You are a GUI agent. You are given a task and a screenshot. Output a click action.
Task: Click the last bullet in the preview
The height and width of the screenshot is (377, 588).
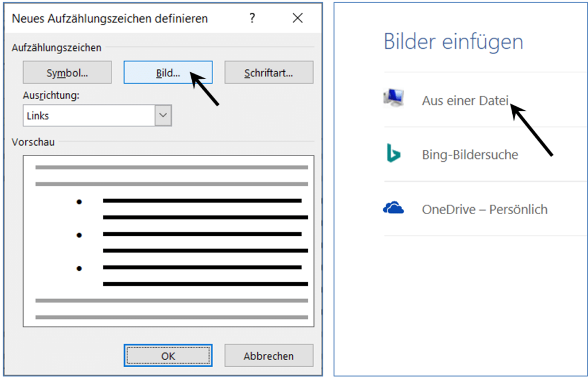[79, 268]
